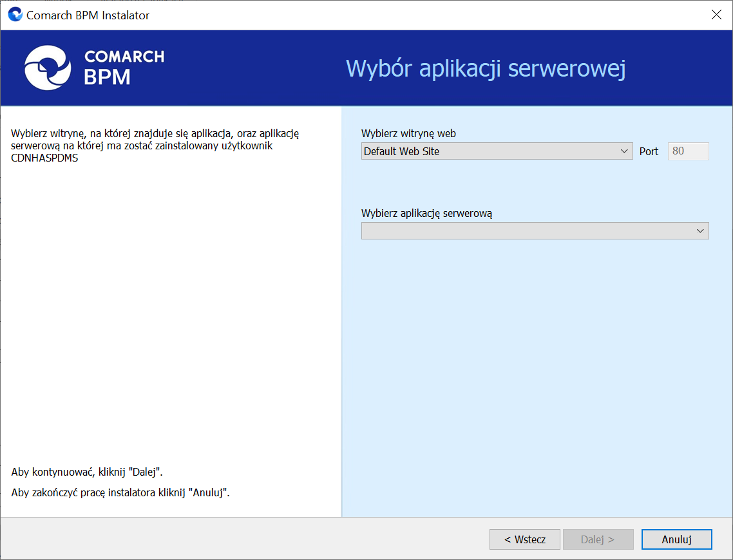This screenshot has height=560, width=733.
Task: Expand the 'Wybierz aplikację serwerową' combo box
Action: (535, 230)
